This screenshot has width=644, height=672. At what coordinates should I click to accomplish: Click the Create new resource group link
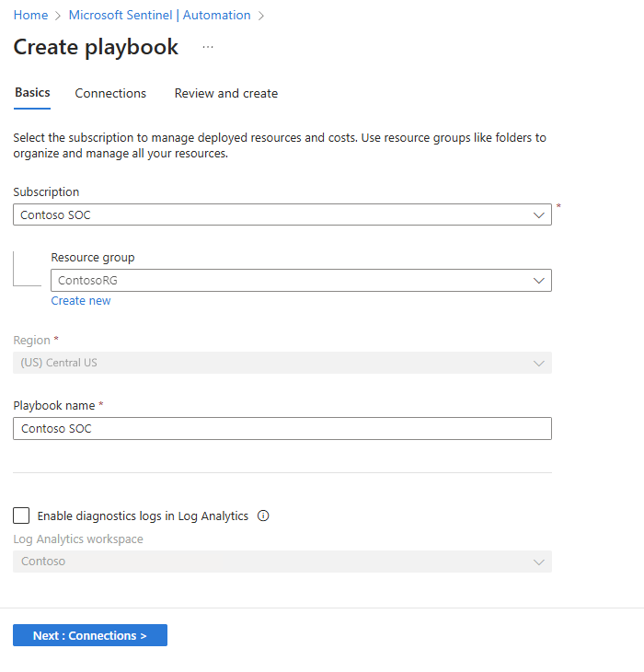tap(81, 301)
